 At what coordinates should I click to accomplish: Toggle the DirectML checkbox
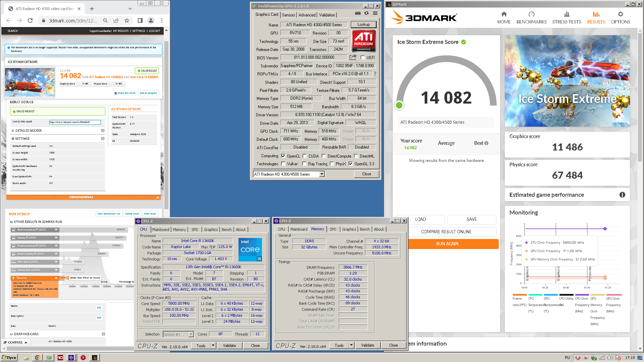[356, 156]
